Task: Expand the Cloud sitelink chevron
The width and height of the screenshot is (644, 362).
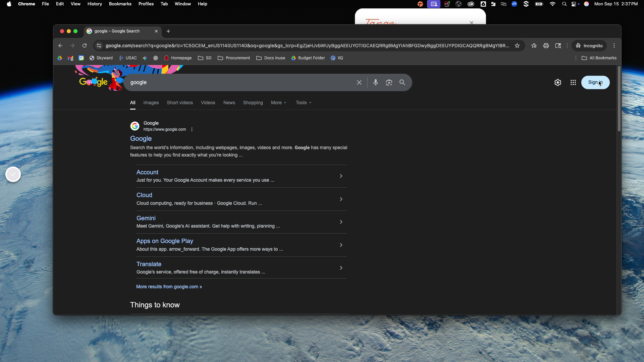Action: click(341, 199)
